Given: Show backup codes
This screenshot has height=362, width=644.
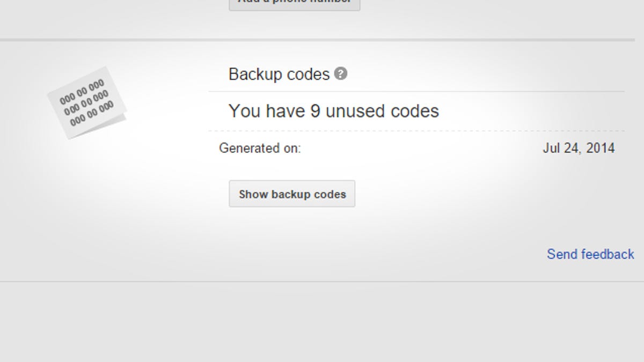Looking at the screenshot, I should tap(292, 194).
